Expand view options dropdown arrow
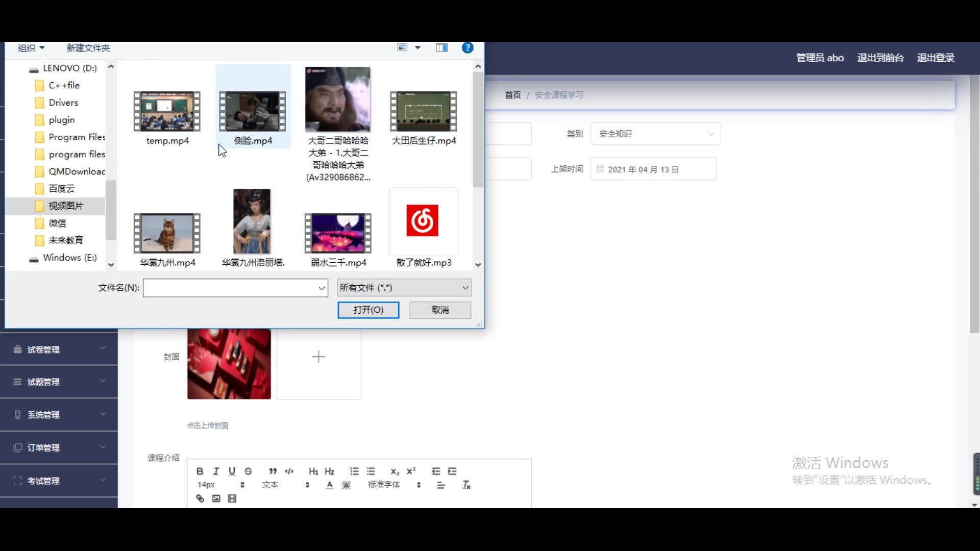Viewport: 980px width, 551px height. click(x=418, y=47)
